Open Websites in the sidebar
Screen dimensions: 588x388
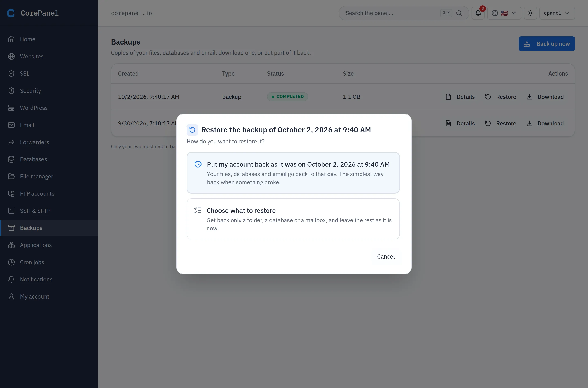pos(49,56)
